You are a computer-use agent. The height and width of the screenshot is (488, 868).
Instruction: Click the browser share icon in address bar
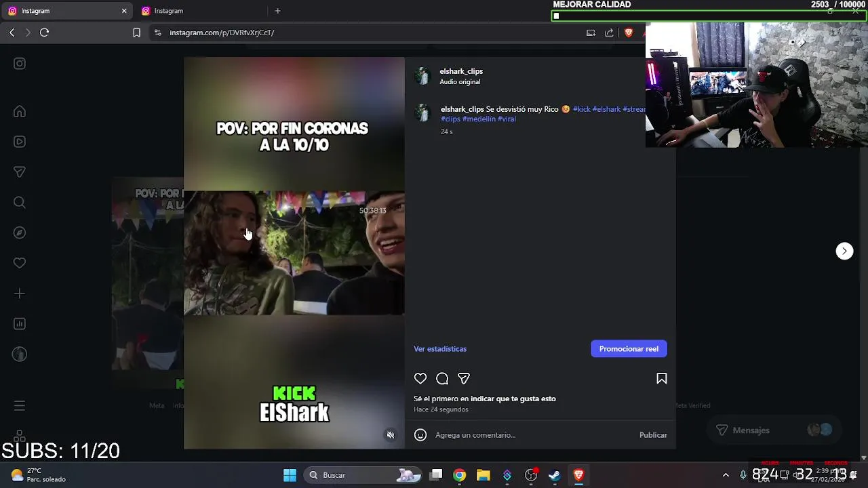(609, 33)
